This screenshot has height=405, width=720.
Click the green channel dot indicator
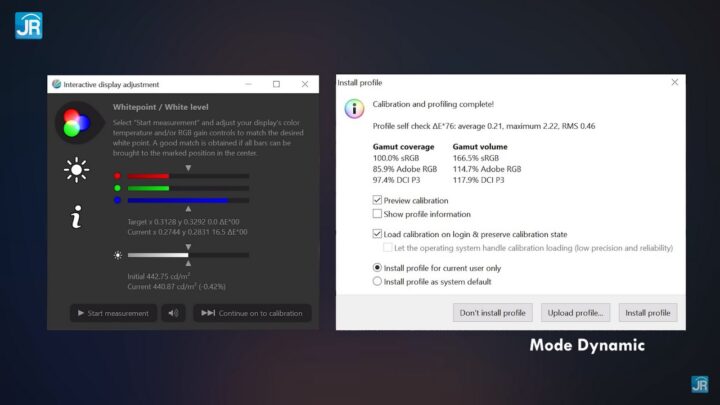118,188
